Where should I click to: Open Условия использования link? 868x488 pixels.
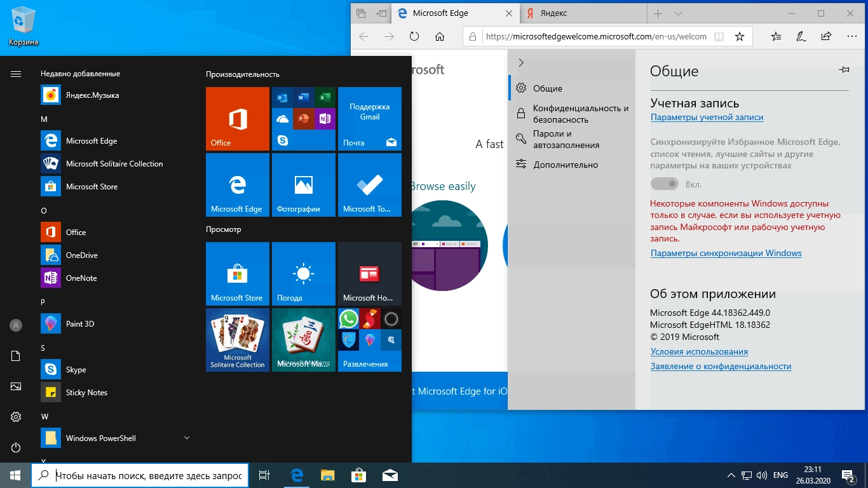click(x=699, y=351)
